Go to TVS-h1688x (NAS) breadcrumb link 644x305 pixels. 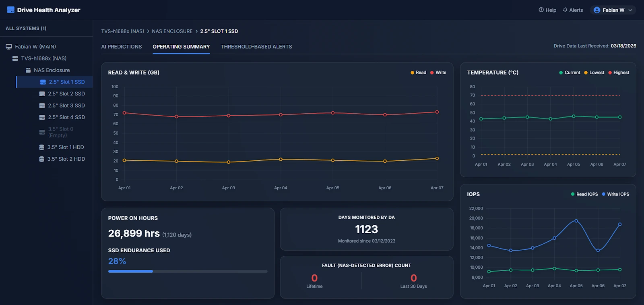pyautogui.click(x=122, y=31)
